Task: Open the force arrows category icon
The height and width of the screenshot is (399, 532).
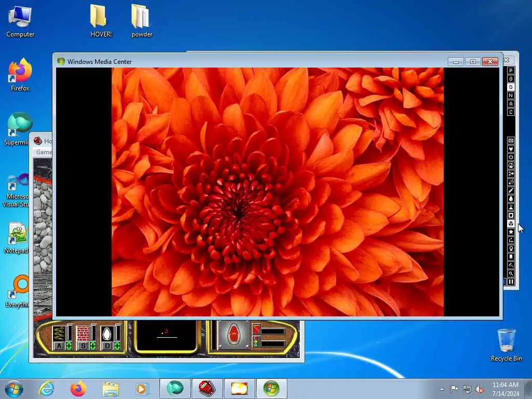Action: (511, 174)
